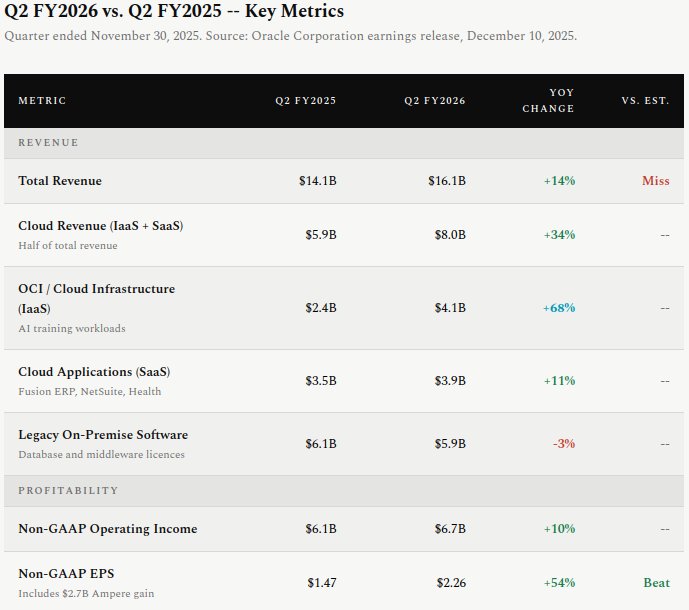Click the EPS value $1.47

[x=322, y=583]
